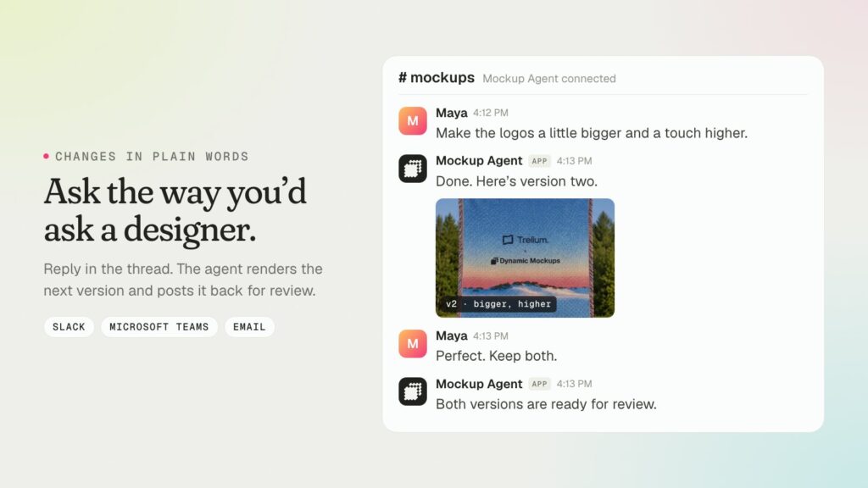Click the sender name Maya at 4:12 PM

click(451, 113)
